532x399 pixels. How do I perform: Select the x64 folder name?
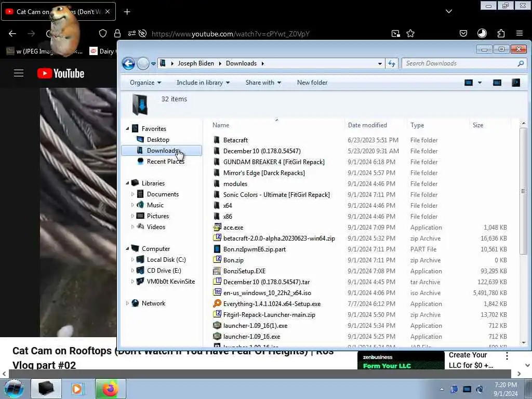(228, 206)
